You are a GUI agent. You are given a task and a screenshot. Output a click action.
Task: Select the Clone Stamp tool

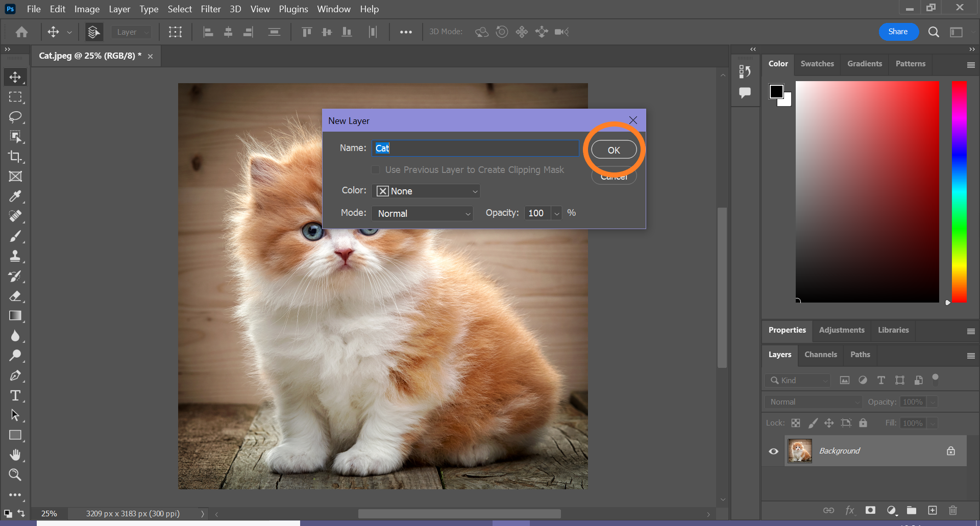click(x=15, y=256)
